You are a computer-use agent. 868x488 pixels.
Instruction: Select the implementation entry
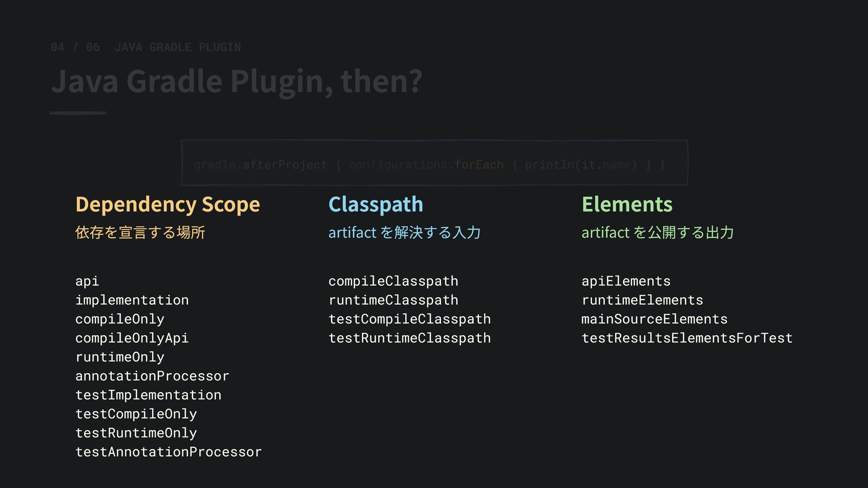tap(132, 300)
